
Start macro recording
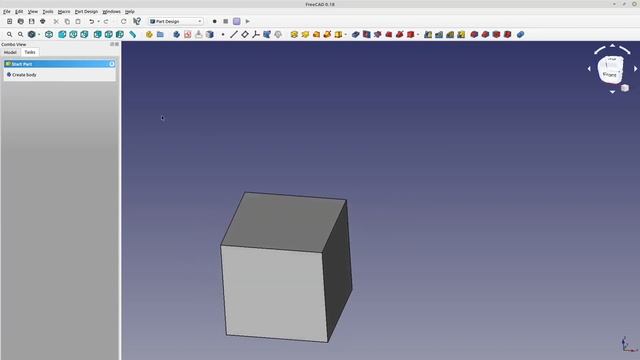(x=214, y=21)
